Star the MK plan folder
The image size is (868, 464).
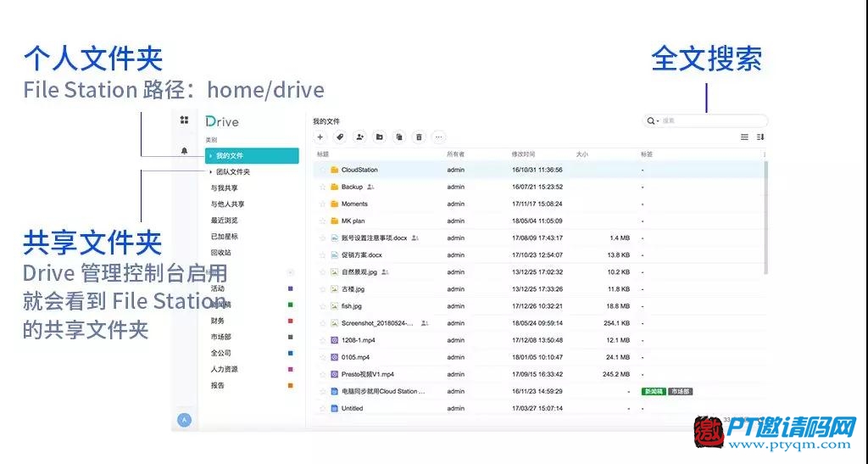tap(323, 221)
